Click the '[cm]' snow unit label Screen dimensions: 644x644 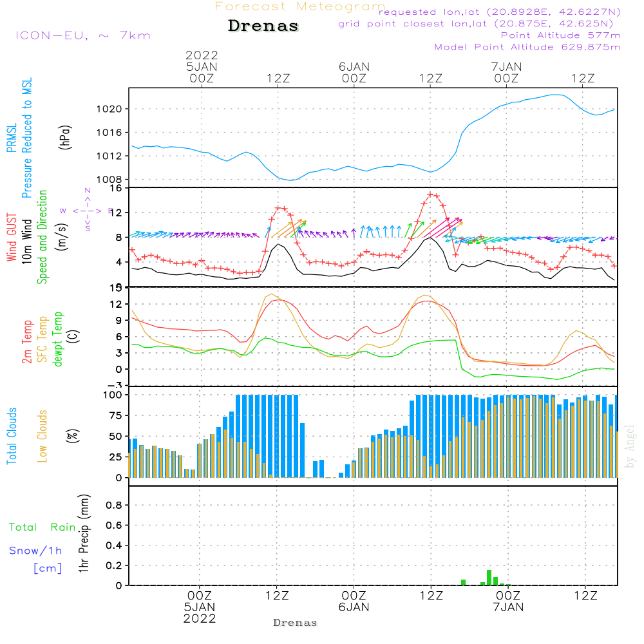(48, 569)
